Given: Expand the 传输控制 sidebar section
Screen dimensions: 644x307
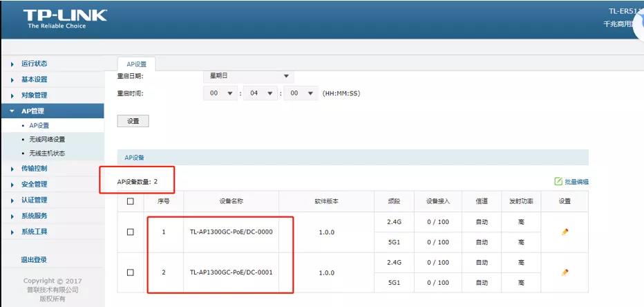Looking at the screenshot, I should [x=35, y=168].
